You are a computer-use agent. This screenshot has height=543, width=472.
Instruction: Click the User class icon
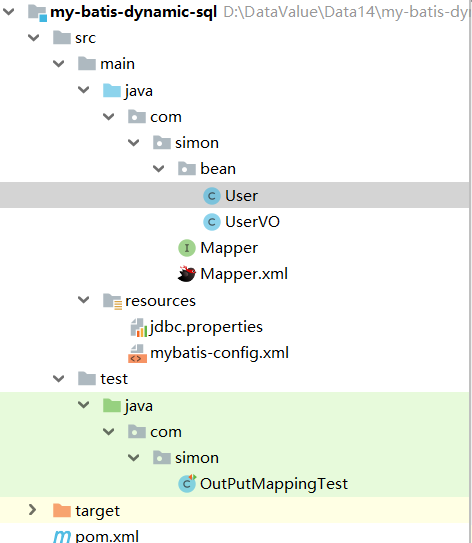(x=212, y=196)
